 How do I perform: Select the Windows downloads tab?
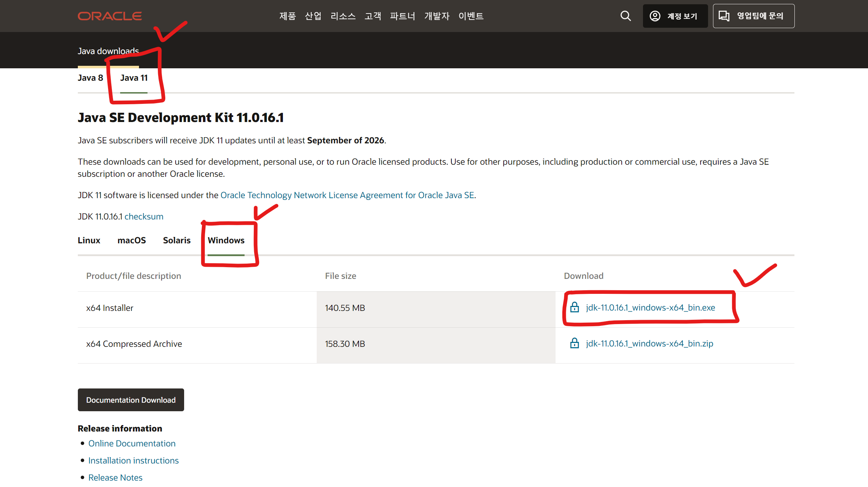click(x=226, y=240)
